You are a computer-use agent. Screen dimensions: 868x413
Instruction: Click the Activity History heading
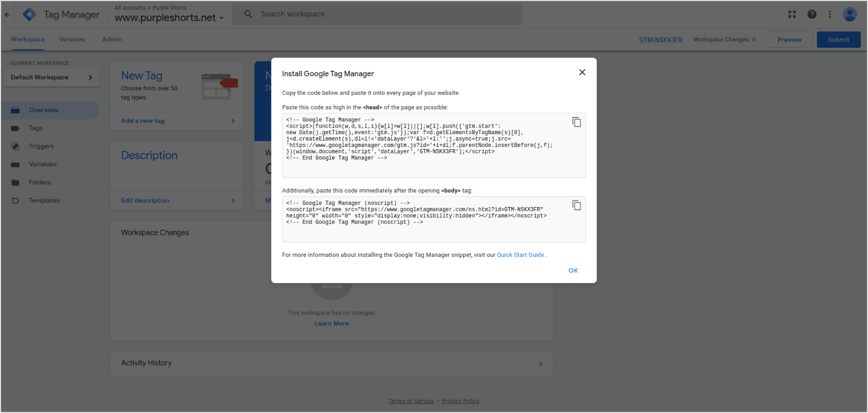point(146,363)
